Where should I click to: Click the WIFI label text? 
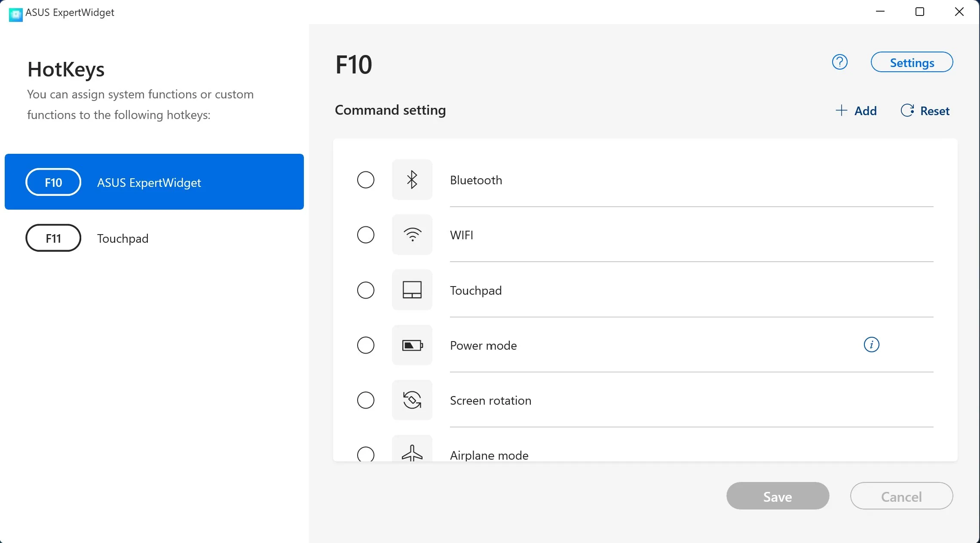[462, 235]
